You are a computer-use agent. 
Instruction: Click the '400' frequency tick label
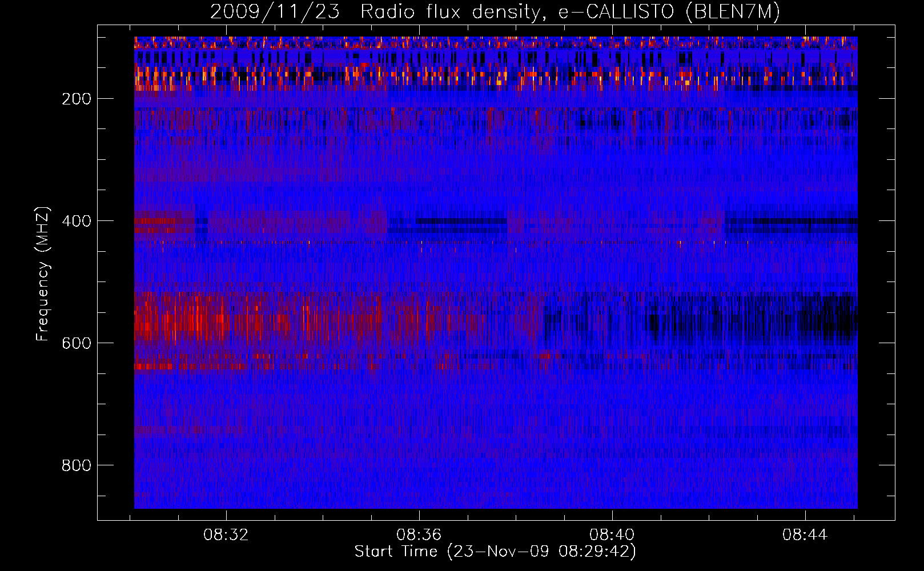77,221
